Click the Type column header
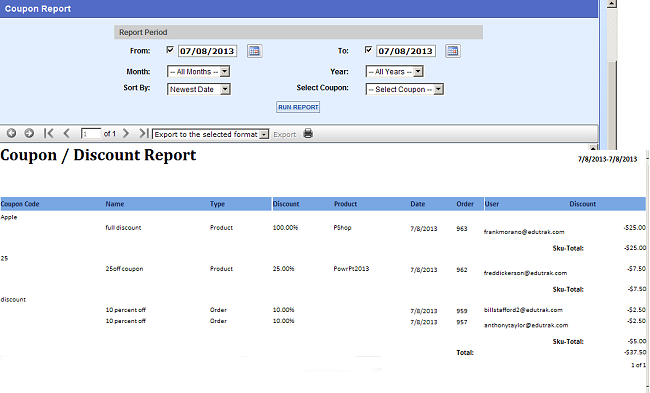This screenshot has width=650, height=393. point(217,204)
